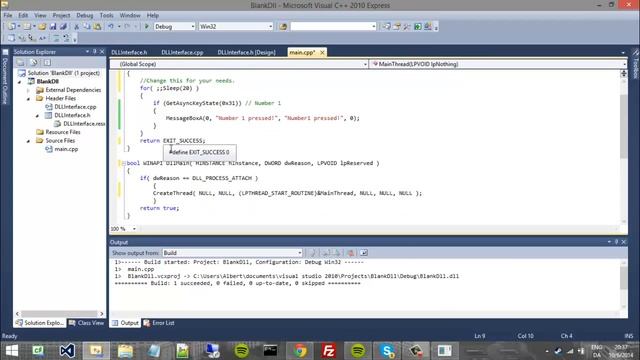Close the main.cpp tab
Image resolution: width=640 pixels, height=360 pixels.
pyautogui.click(x=322, y=52)
